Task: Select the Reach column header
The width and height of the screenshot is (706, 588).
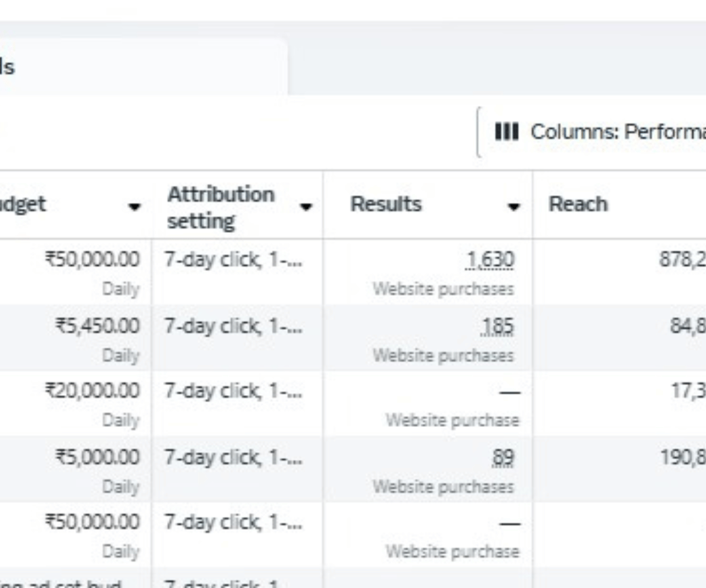Action: tap(578, 205)
